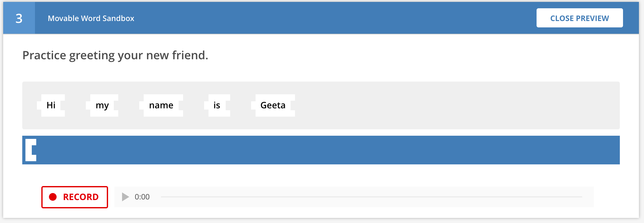Click empty space in gray word bank
The image size is (644, 223).
point(445,105)
